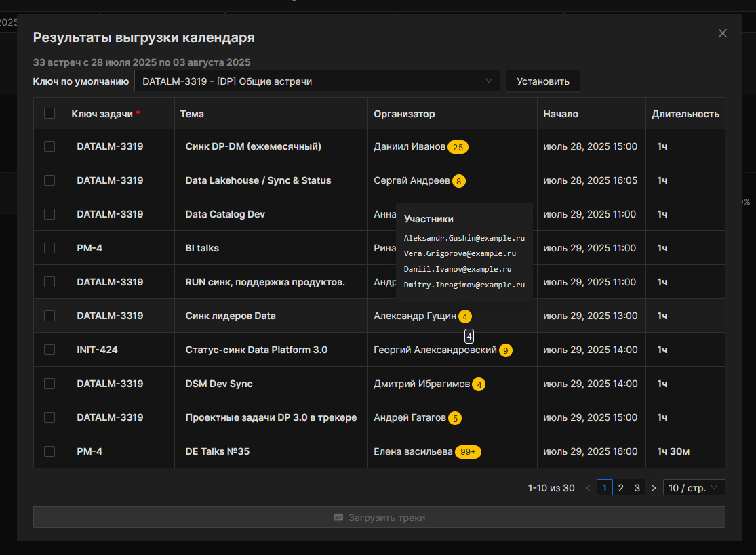
Task: Click participant Dmitry.Ibragimov@example.ru in tooltip
Action: [x=464, y=285]
